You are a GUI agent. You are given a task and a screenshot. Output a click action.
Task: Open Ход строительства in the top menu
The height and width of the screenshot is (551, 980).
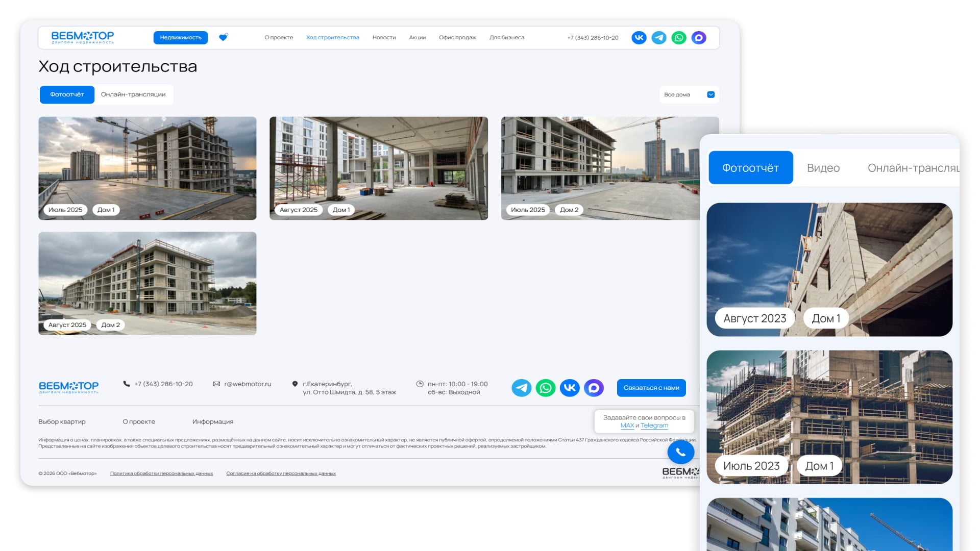(x=333, y=37)
